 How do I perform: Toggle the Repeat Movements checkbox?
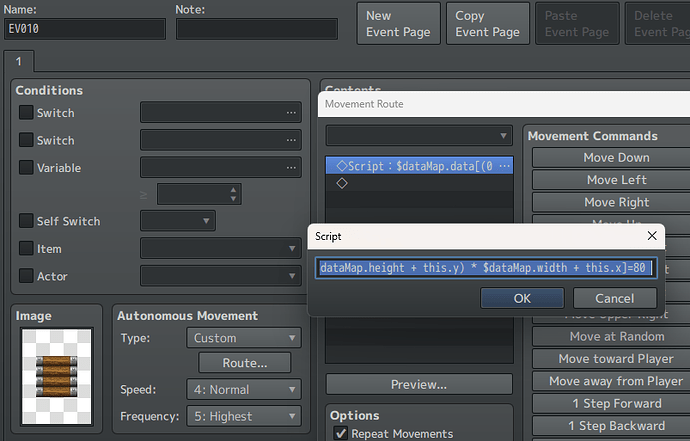341,434
